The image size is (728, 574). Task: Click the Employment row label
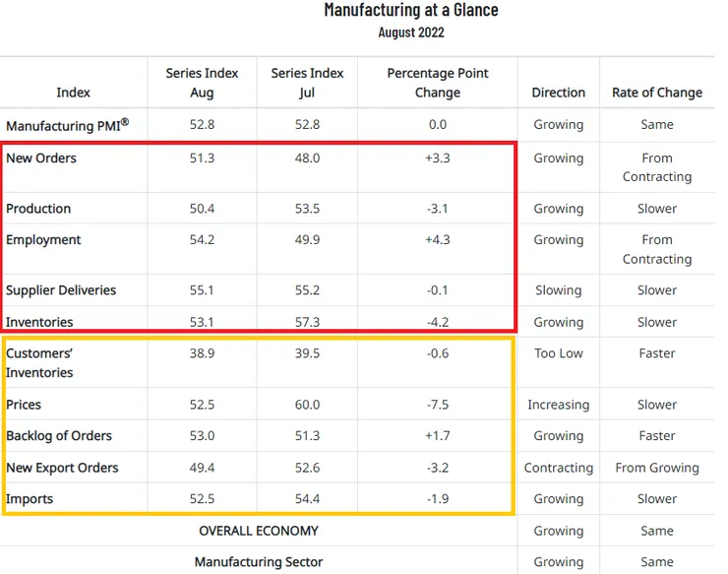43,240
